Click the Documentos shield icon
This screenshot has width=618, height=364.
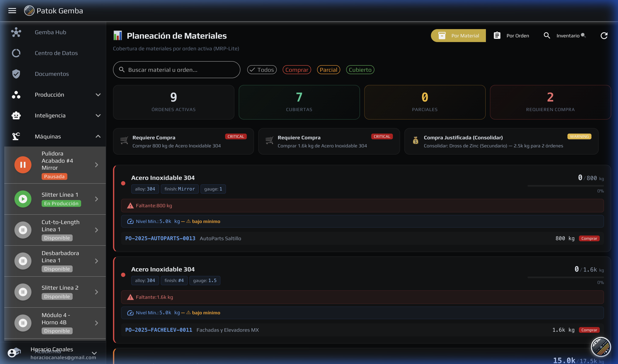[x=16, y=74]
